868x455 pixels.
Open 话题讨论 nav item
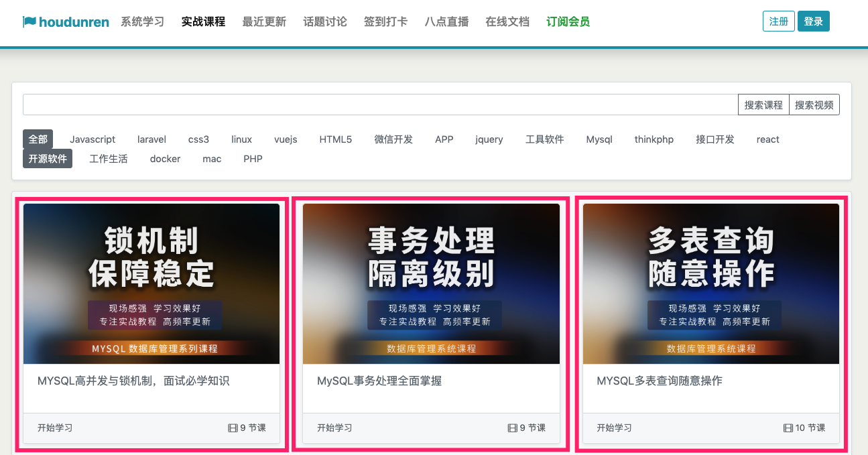325,21
